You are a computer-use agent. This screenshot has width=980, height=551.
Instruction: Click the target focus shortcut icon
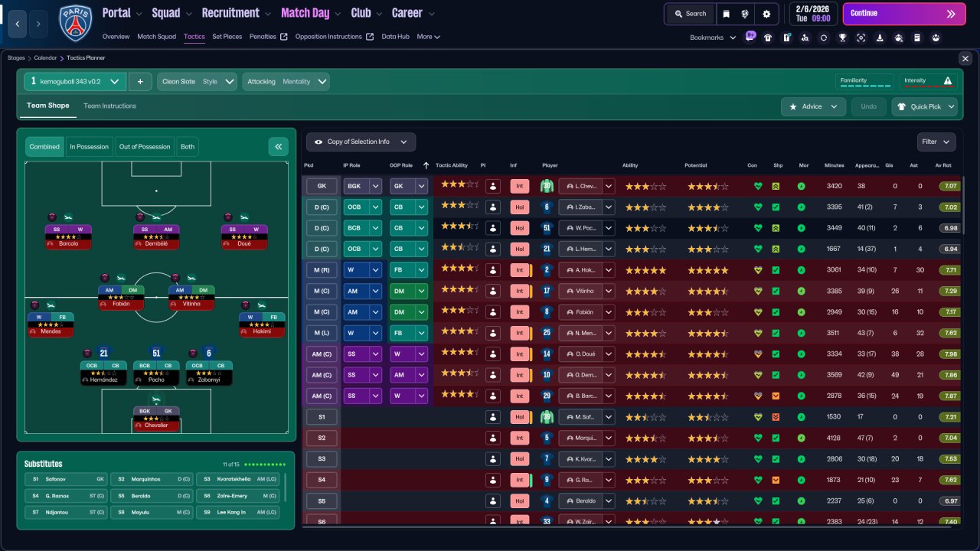pos(861,37)
